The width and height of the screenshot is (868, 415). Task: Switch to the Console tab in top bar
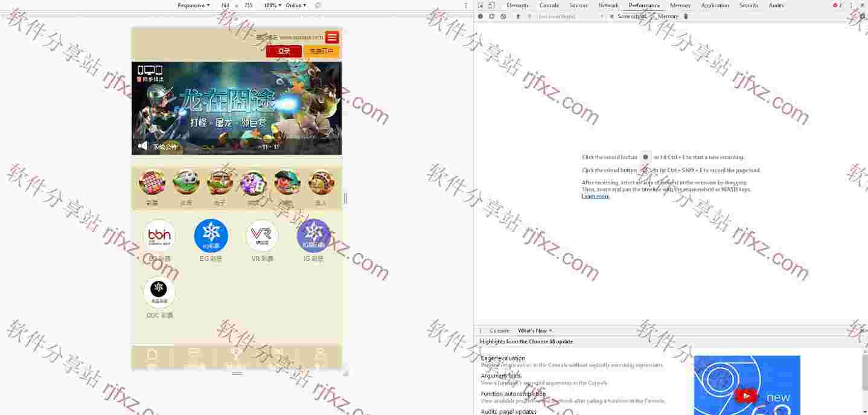[549, 5]
